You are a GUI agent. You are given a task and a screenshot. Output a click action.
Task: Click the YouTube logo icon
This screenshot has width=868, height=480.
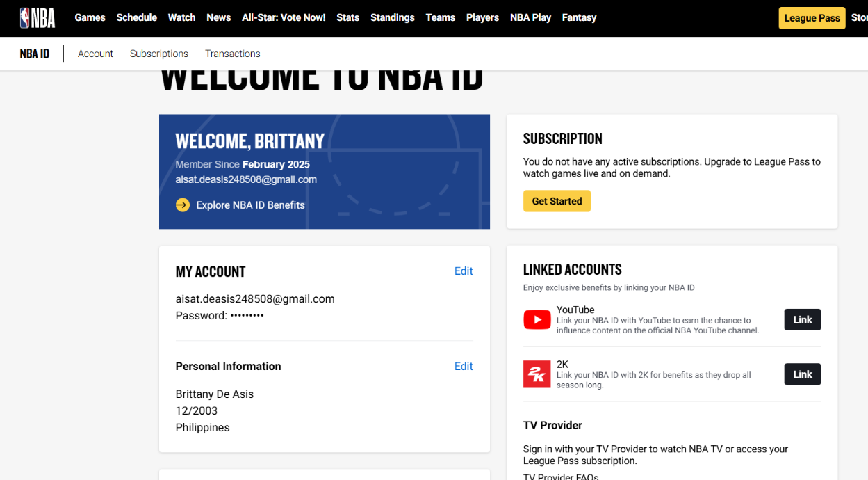tap(537, 320)
